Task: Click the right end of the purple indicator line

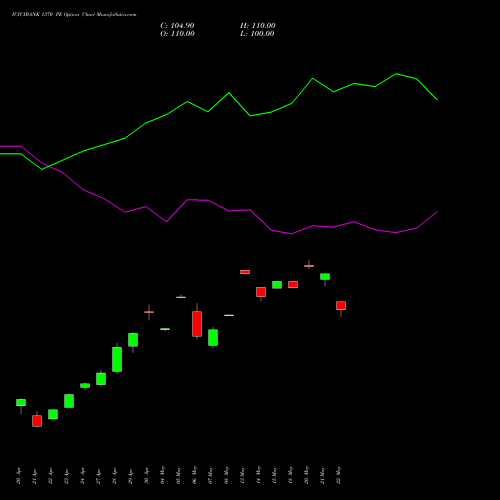Action: coord(437,212)
